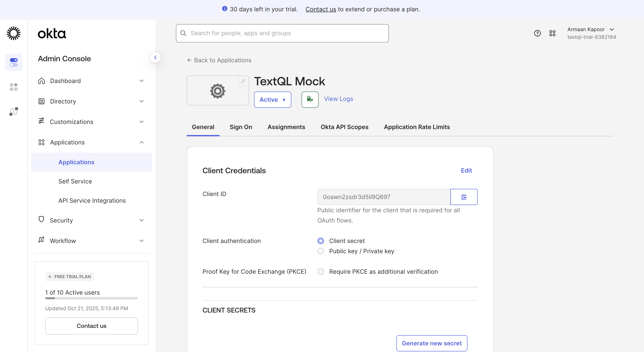
Task: Open the help question mark icon
Action: [537, 33]
